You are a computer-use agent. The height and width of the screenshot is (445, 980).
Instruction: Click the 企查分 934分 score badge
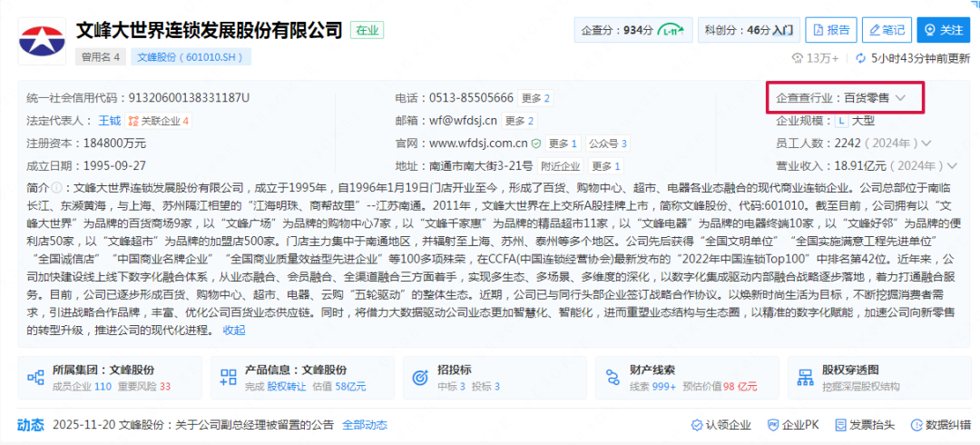tap(633, 29)
